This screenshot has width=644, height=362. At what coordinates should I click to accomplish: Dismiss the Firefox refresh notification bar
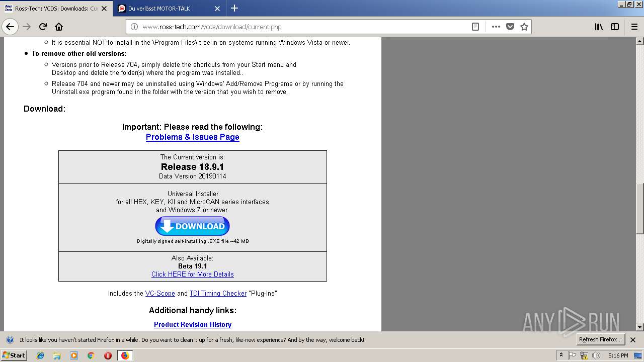pos(633,340)
